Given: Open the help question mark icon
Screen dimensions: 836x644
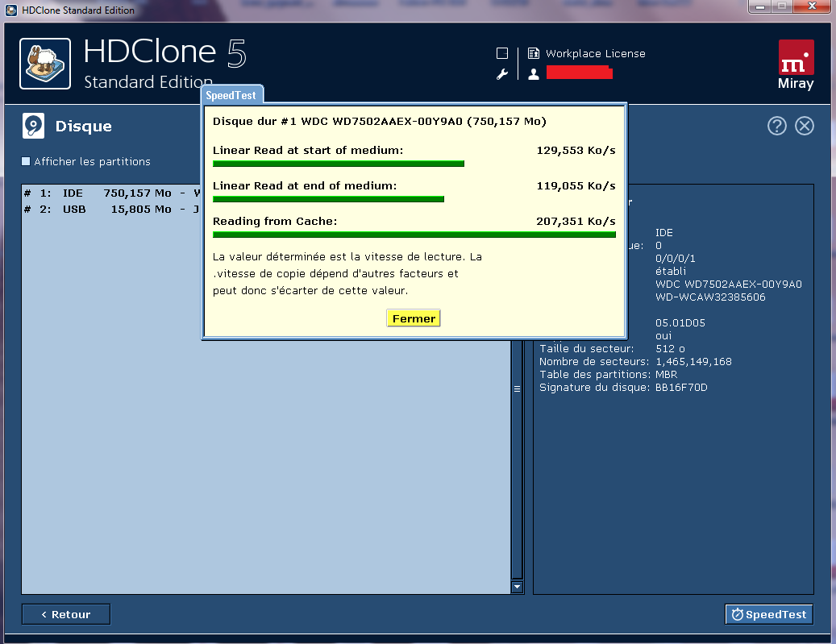Looking at the screenshot, I should pos(777,126).
